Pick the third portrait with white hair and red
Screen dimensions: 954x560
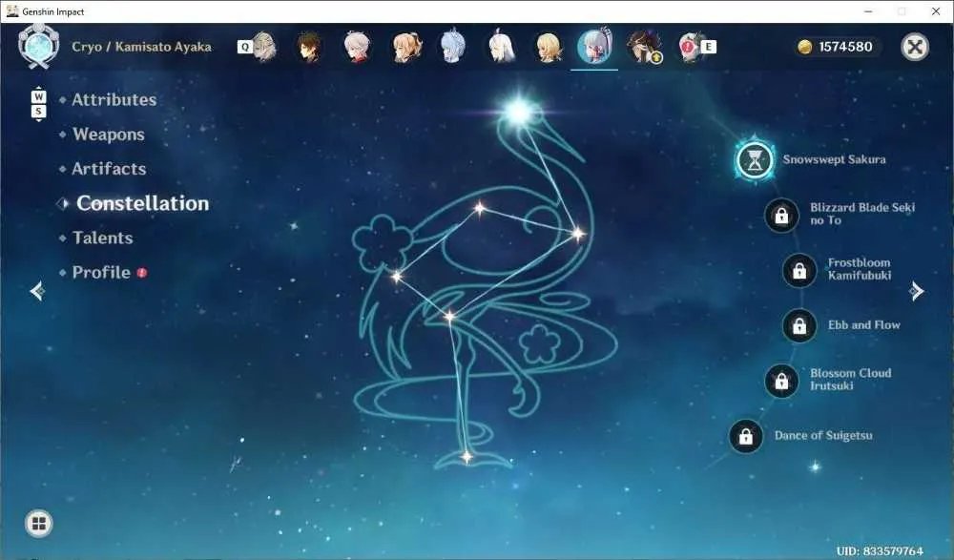tap(357, 46)
